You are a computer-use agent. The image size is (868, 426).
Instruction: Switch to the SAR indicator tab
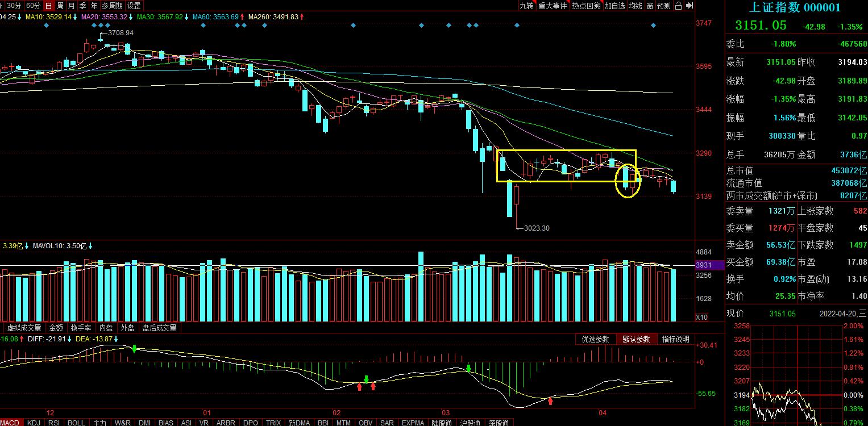(387, 423)
